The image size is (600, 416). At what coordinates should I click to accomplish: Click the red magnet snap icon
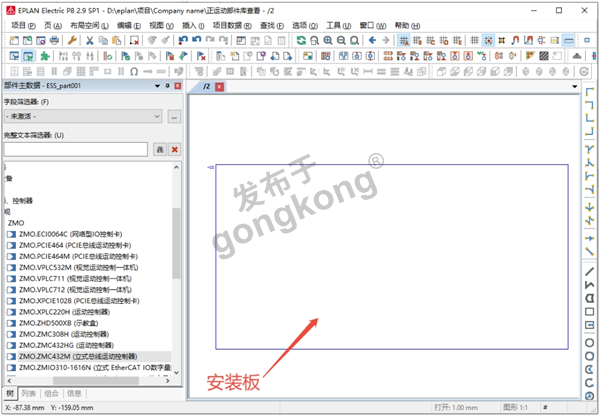click(515, 40)
